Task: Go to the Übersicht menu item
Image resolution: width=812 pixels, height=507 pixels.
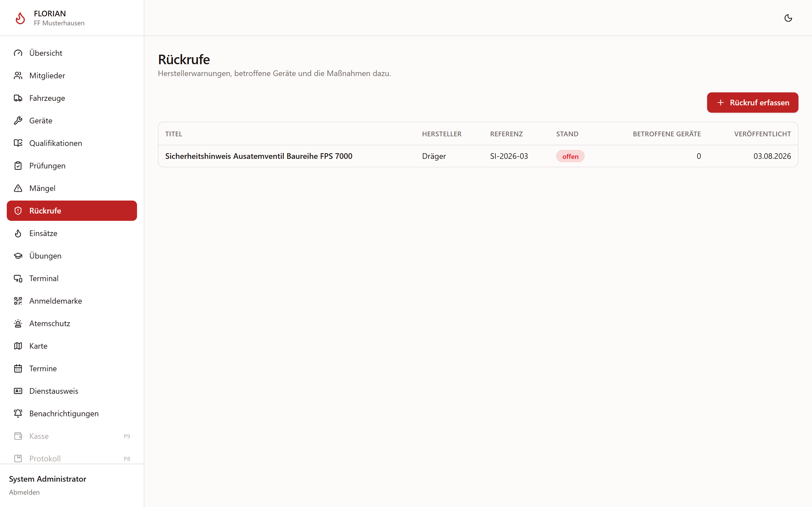Action: [x=72, y=53]
